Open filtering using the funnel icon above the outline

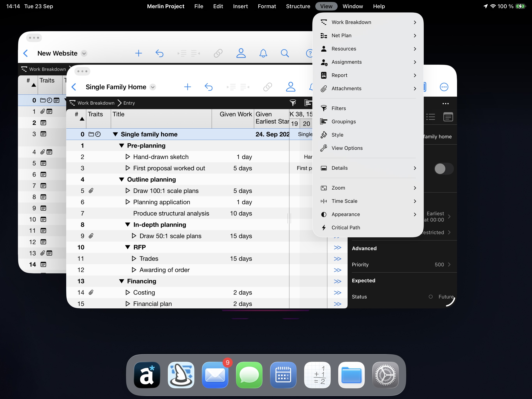(293, 103)
